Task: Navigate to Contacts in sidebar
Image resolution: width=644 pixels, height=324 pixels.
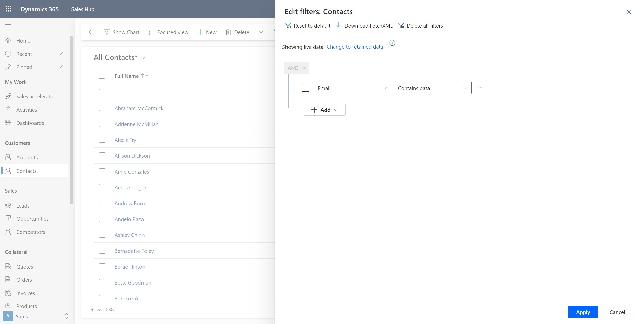Action: tap(34, 171)
